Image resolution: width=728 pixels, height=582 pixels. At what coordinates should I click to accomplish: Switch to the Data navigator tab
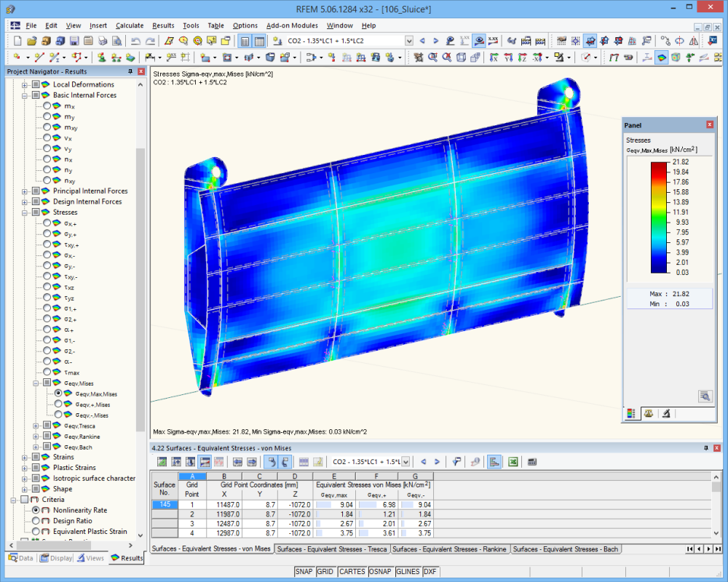pos(21,558)
